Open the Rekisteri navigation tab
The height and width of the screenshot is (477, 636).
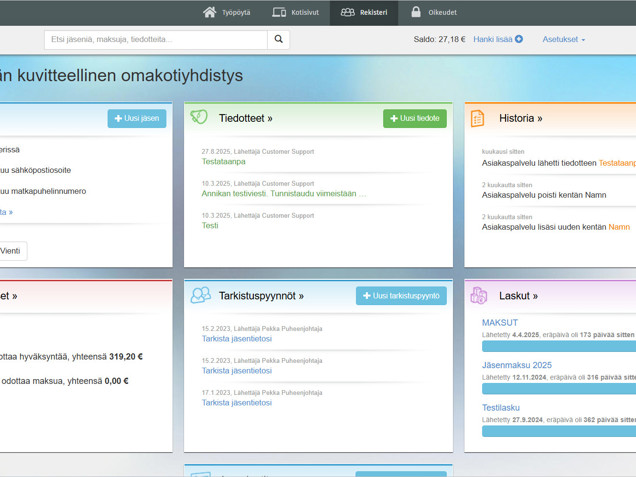point(364,12)
